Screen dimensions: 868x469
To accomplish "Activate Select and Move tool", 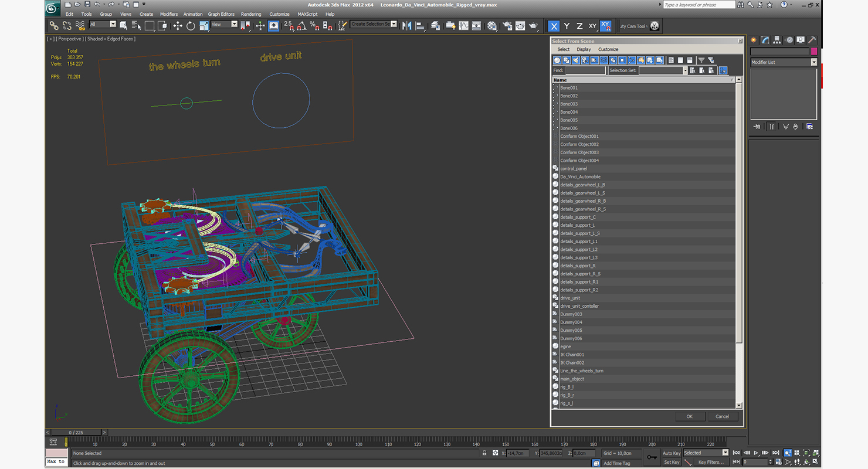I will 178,26.
